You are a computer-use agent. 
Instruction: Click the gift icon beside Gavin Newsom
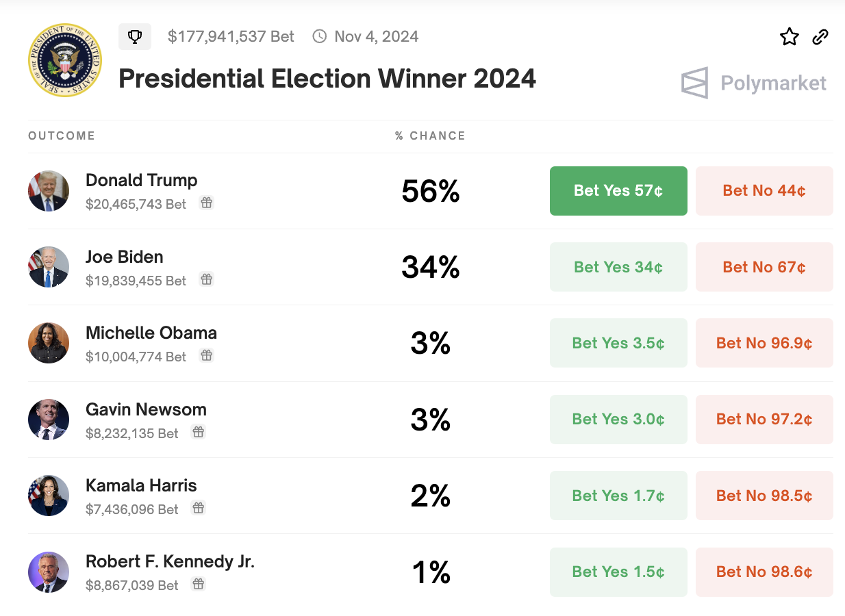click(198, 432)
